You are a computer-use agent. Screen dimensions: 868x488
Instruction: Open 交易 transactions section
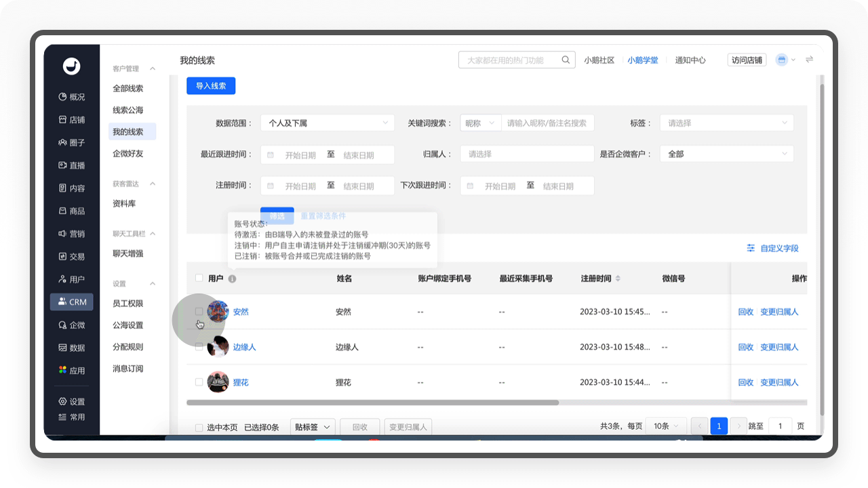72,257
